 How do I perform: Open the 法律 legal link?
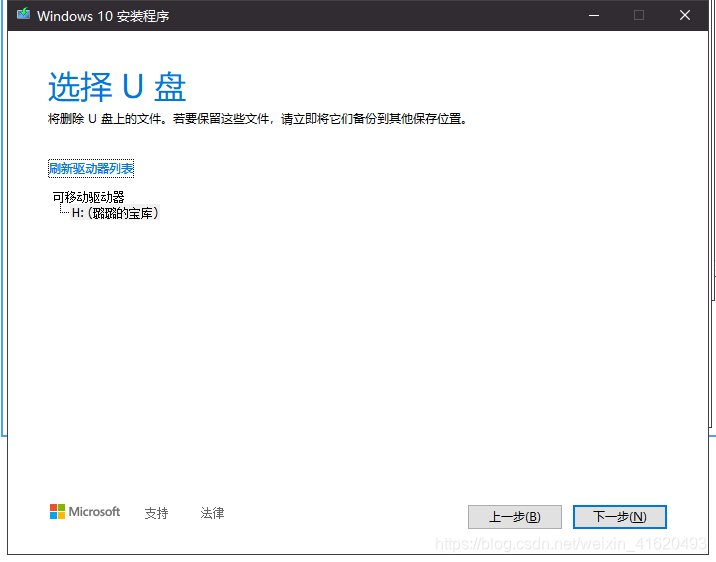[212, 513]
